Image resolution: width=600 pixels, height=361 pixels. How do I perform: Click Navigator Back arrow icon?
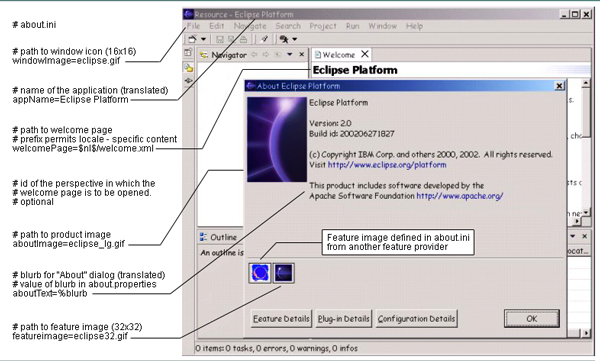pos(254,55)
